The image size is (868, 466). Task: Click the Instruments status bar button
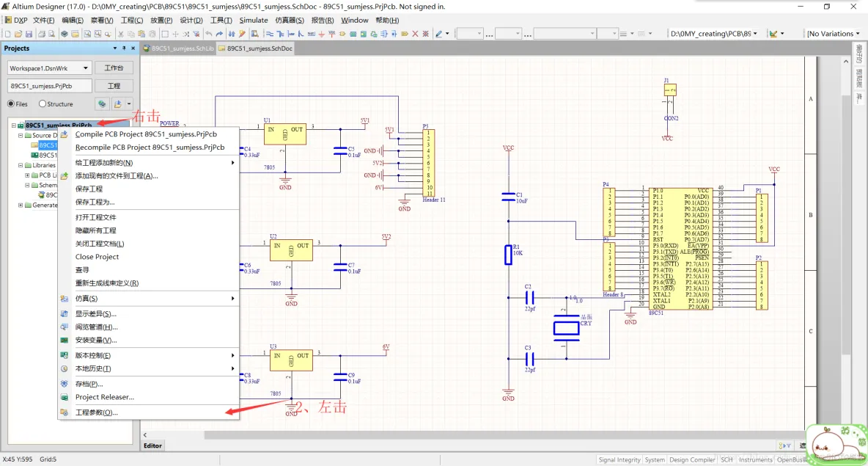click(755, 460)
